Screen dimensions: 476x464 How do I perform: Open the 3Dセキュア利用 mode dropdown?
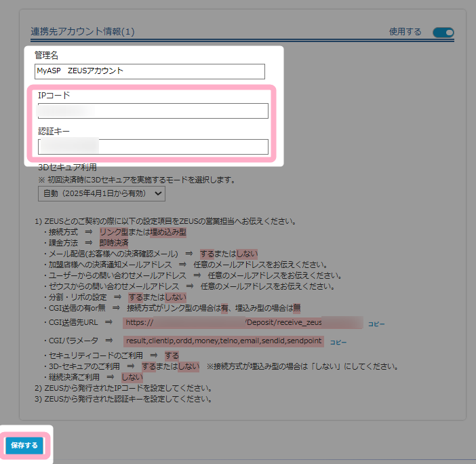click(x=101, y=194)
